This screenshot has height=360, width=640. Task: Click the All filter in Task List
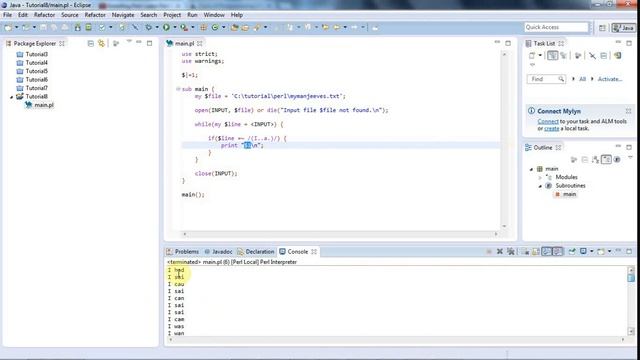coord(582,79)
